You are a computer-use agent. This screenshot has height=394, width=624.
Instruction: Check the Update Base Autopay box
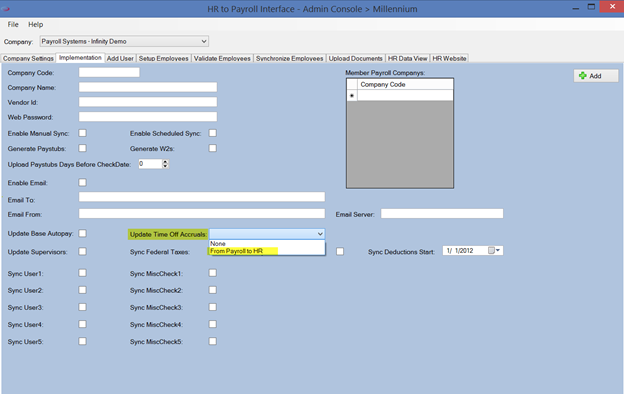coord(82,233)
